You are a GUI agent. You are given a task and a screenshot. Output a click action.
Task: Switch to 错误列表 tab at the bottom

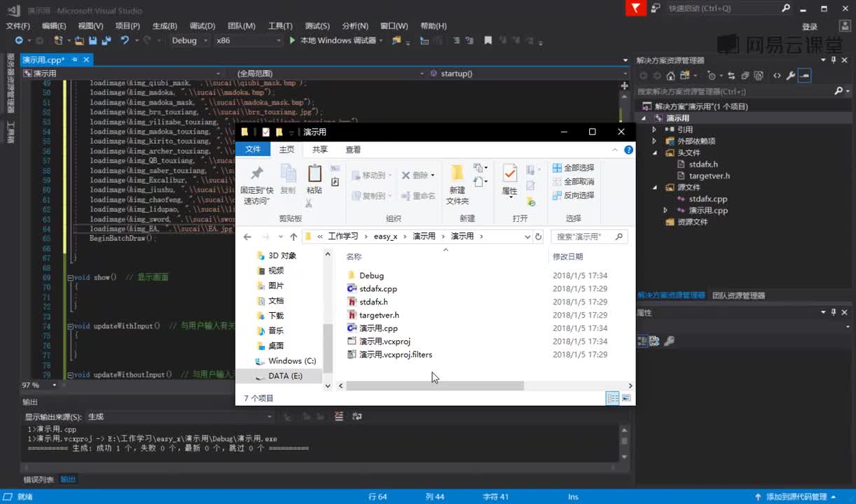39,479
